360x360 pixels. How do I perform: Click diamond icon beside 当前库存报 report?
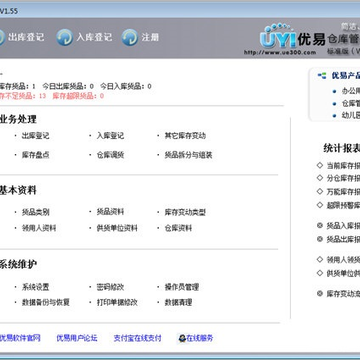pos(320,165)
